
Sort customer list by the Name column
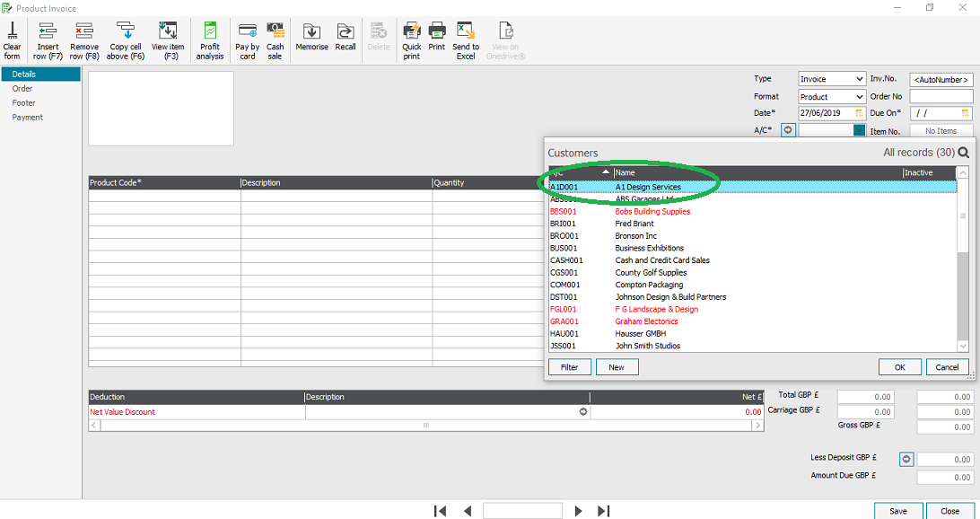coord(626,172)
